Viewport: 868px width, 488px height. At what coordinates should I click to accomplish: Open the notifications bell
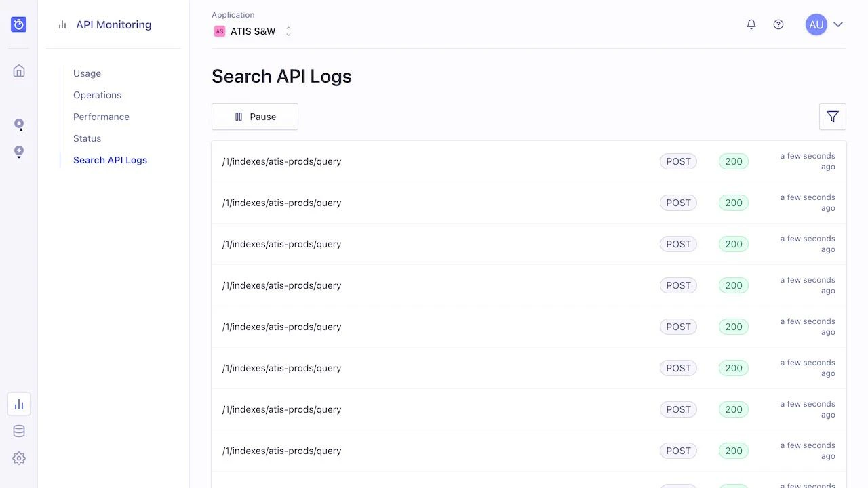pyautogui.click(x=751, y=24)
